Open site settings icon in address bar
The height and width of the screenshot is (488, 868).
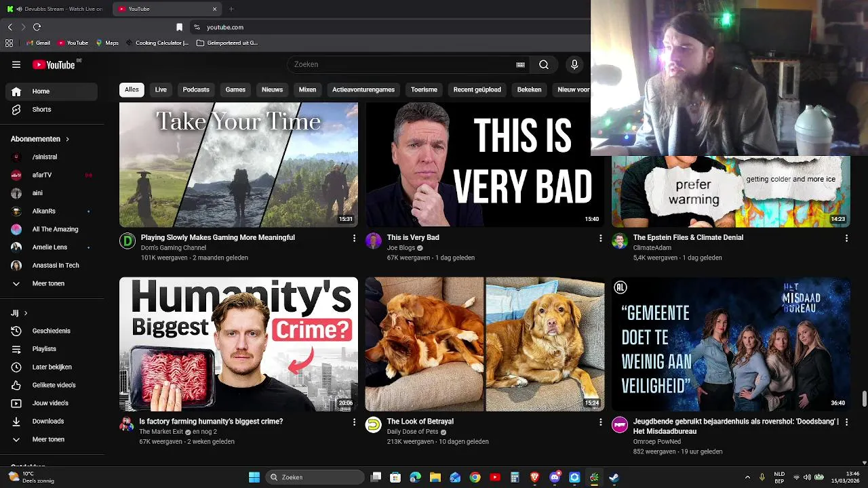197,27
